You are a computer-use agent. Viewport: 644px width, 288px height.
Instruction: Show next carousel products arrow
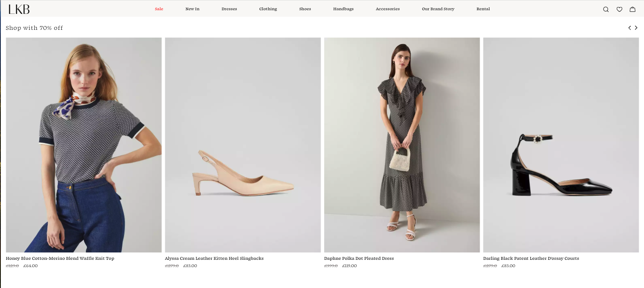click(636, 28)
